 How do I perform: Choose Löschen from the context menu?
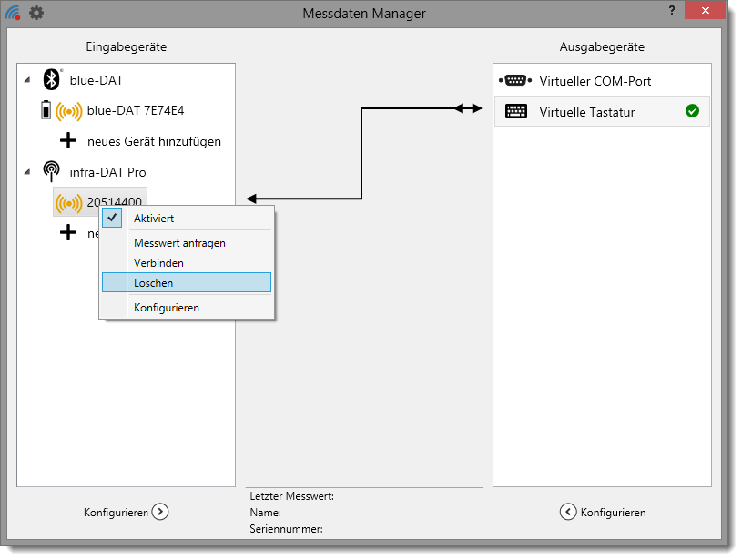[153, 283]
